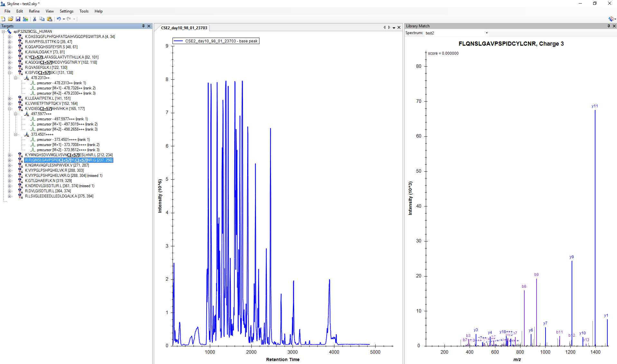
Task: Click the Paste clipboard icon
Action: click(x=50, y=19)
